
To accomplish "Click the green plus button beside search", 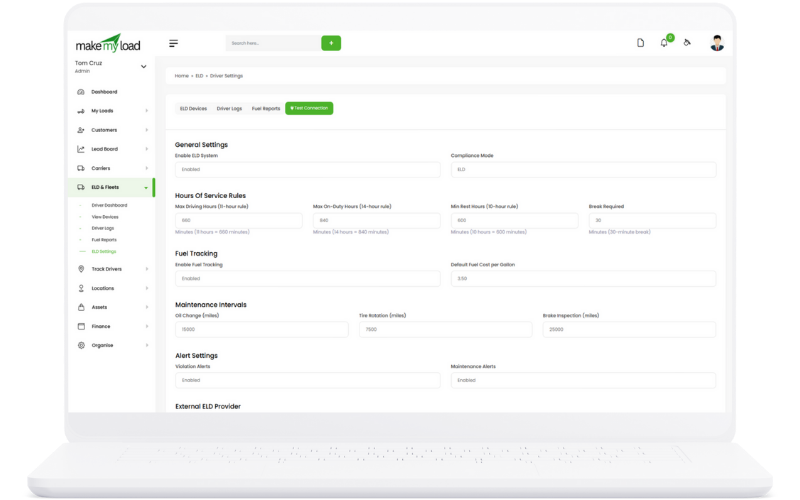I will [x=331, y=43].
